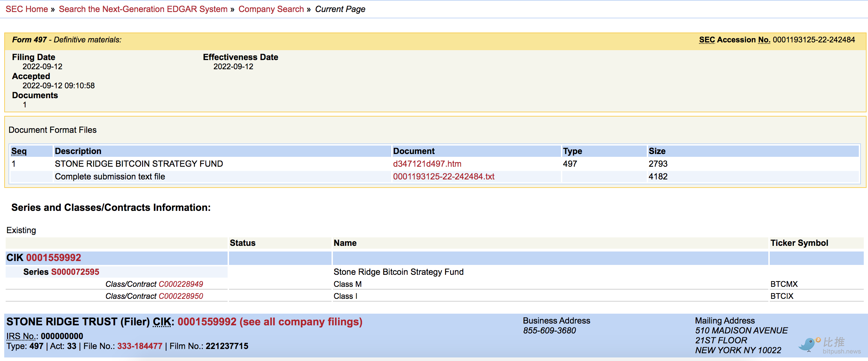Open Series S000072595 link
Viewport: 868px width, 361px height.
point(75,272)
